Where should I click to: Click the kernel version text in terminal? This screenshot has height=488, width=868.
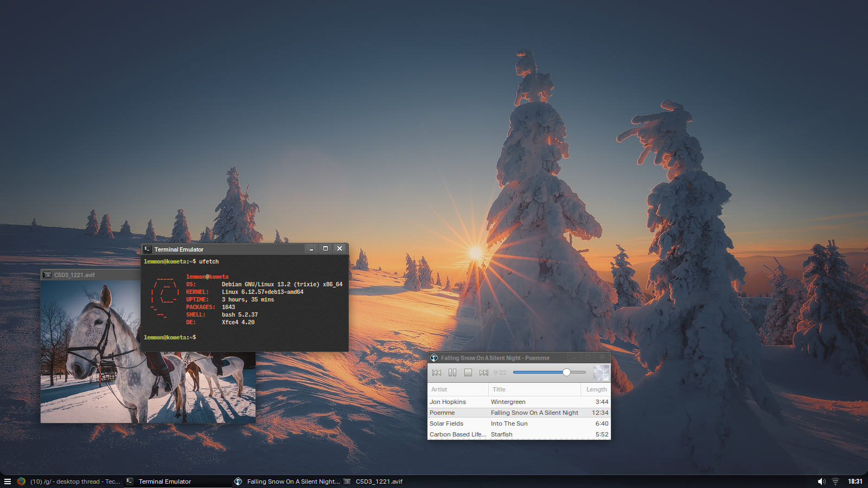pos(263,292)
